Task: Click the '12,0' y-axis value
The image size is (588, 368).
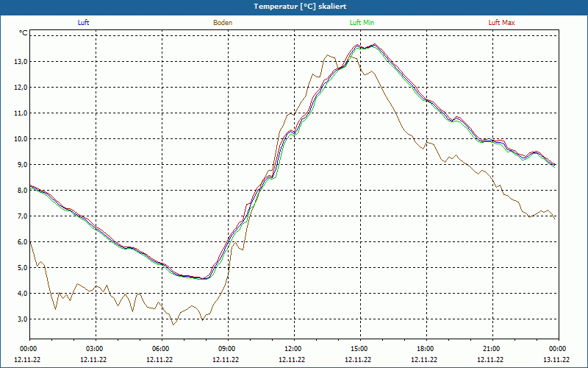Action: (x=21, y=87)
